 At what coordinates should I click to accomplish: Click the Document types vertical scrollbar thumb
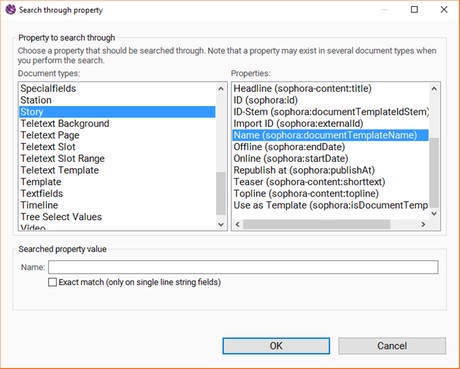pos(221,193)
